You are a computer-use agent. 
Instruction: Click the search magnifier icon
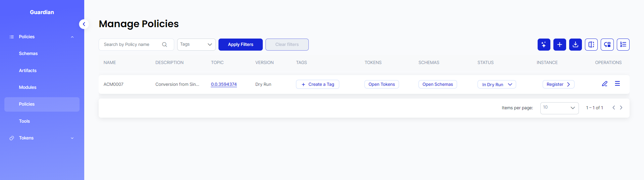[164, 45]
